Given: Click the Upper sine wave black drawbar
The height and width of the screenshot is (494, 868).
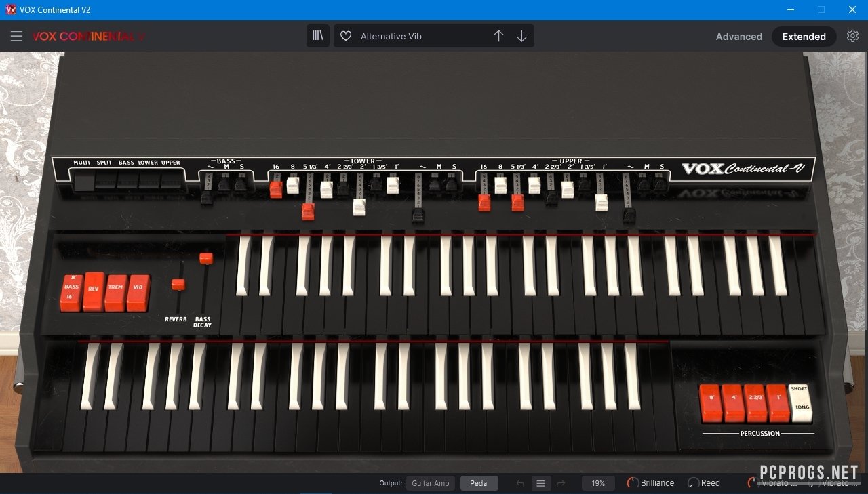Looking at the screenshot, I should (x=629, y=215).
